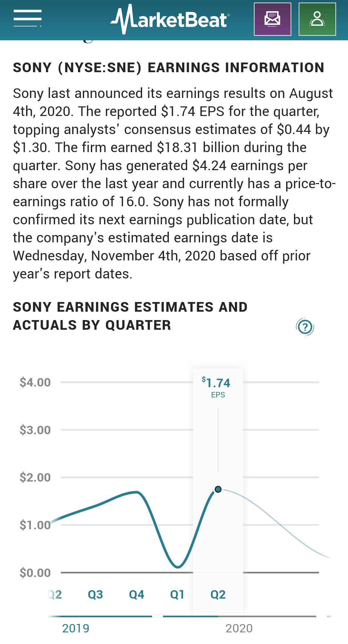The width and height of the screenshot is (348, 644).
Task: Click the $4.00 y-axis label
Action: point(35,382)
